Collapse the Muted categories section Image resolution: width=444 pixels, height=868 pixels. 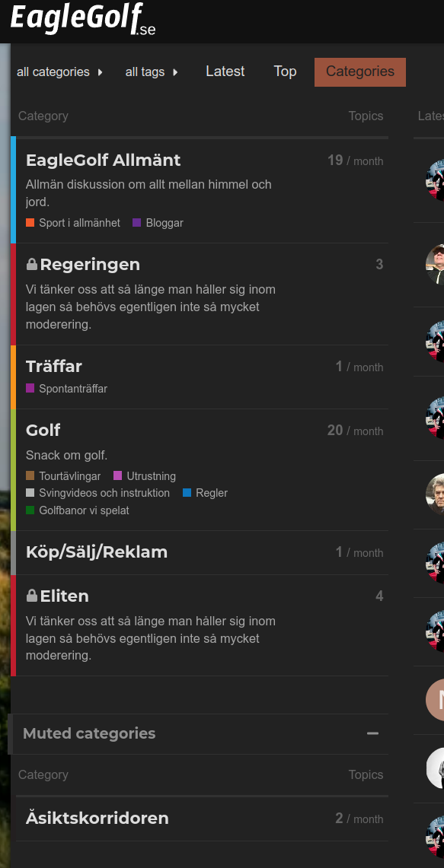tap(372, 733)
